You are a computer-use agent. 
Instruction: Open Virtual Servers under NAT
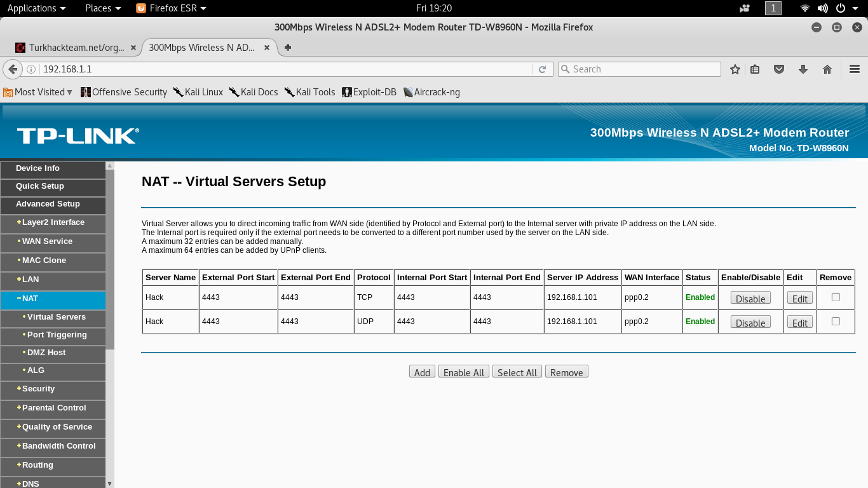coord(53,318)
